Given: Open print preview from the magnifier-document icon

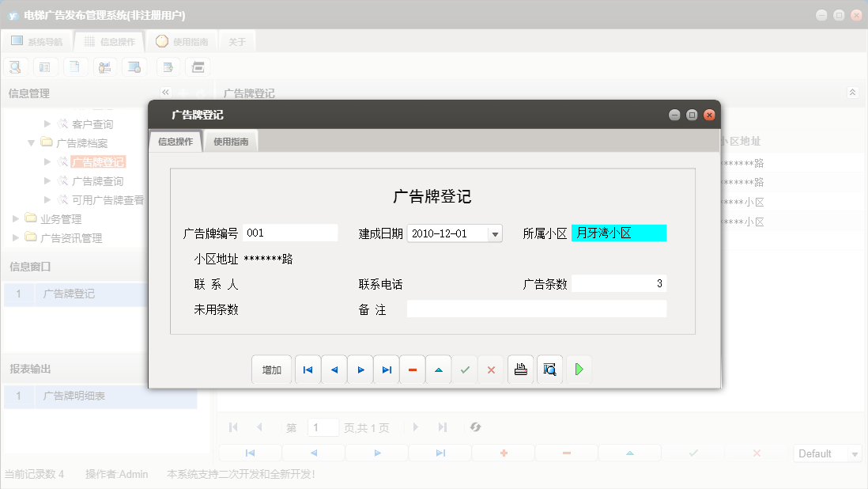Looking at the screenshot, I should click(x=549, y=370).
